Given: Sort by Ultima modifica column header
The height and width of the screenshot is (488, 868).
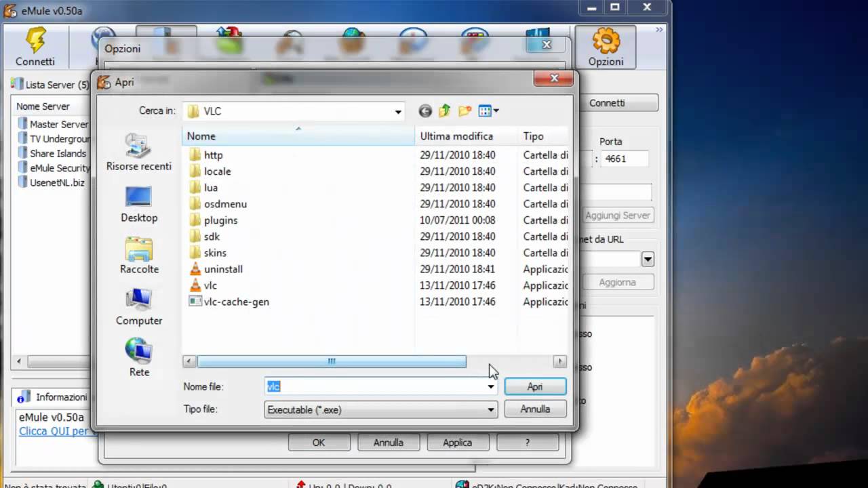Looking at the screenshot, I should coord(466,136).
